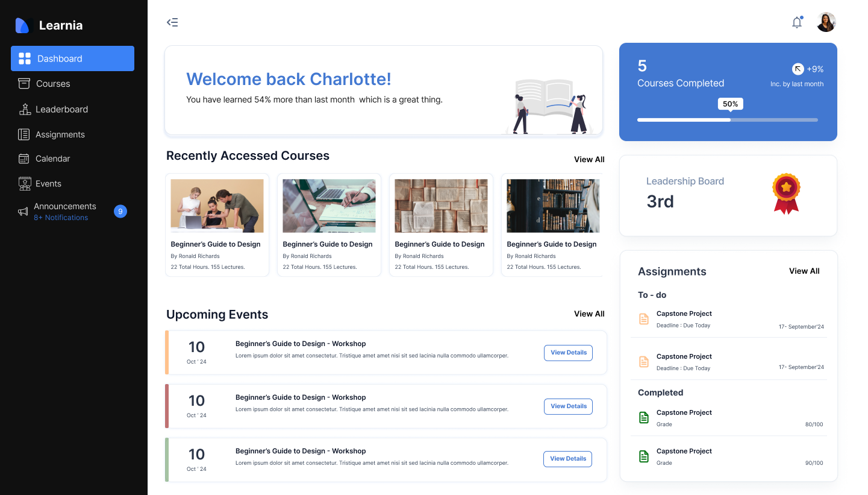This screenshot has width=868, height=495.
Task: Open Charlotte's profile avatar
Action: pos(826,22)
